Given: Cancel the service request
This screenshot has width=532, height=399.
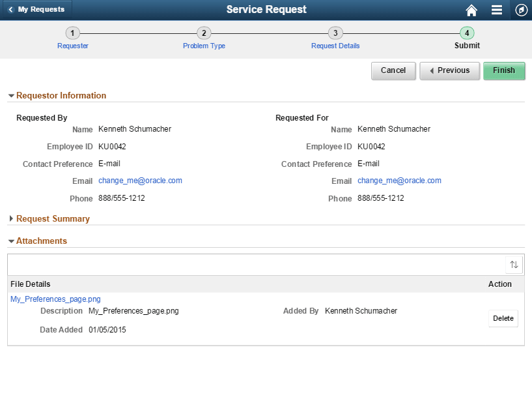Looking at the screenshot, I should (x=393, y=70).
